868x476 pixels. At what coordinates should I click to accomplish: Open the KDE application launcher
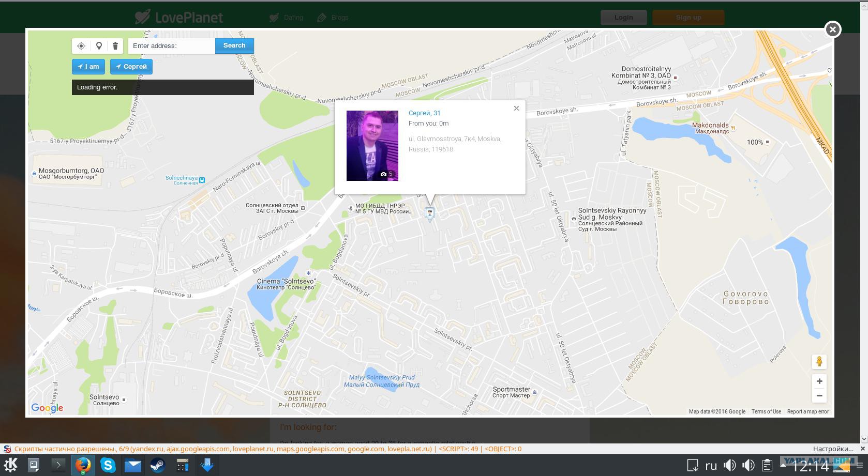coord(10,465)
